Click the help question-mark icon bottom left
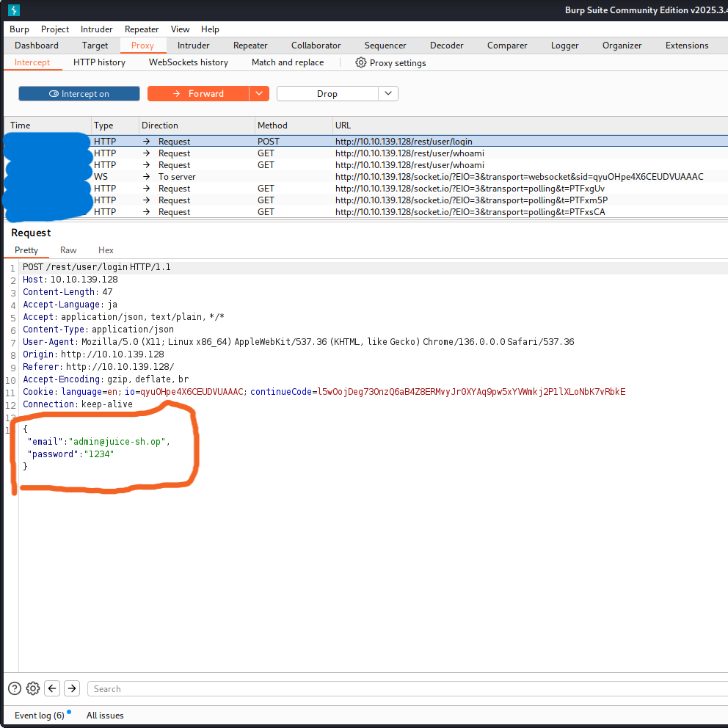This screenshot has height=728, width=728. point(14,688)
